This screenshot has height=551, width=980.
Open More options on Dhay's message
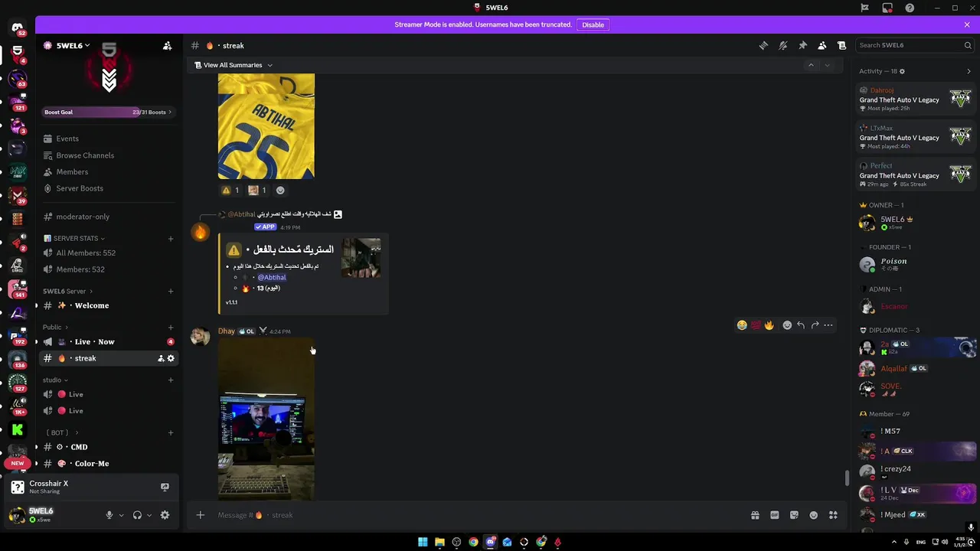pos(828,325)
